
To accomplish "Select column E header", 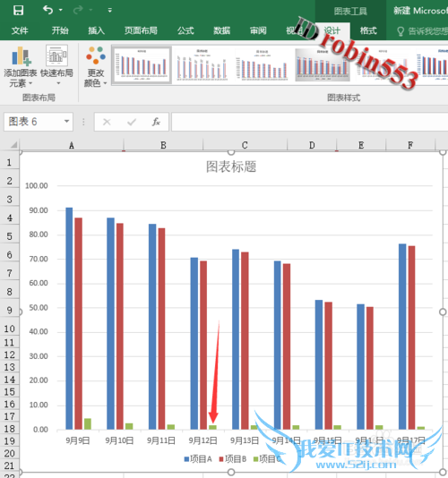I will click(x=361, y=145).
